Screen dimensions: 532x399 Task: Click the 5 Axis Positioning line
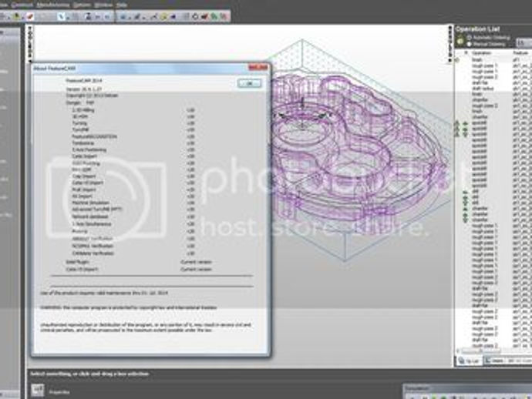pyautogui.click(x=89, y=149)
